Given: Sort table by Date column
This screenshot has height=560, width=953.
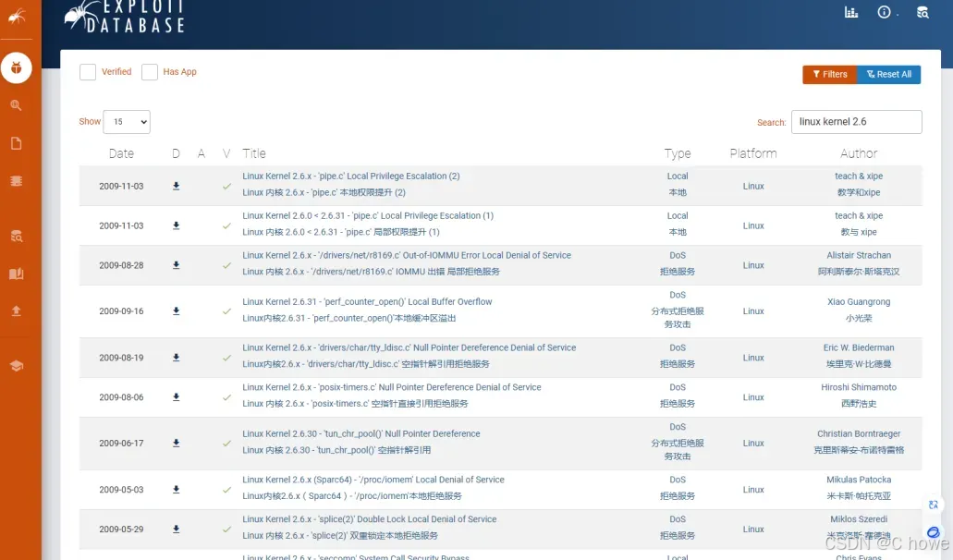Looking at the screenshot, I should 121,153.
